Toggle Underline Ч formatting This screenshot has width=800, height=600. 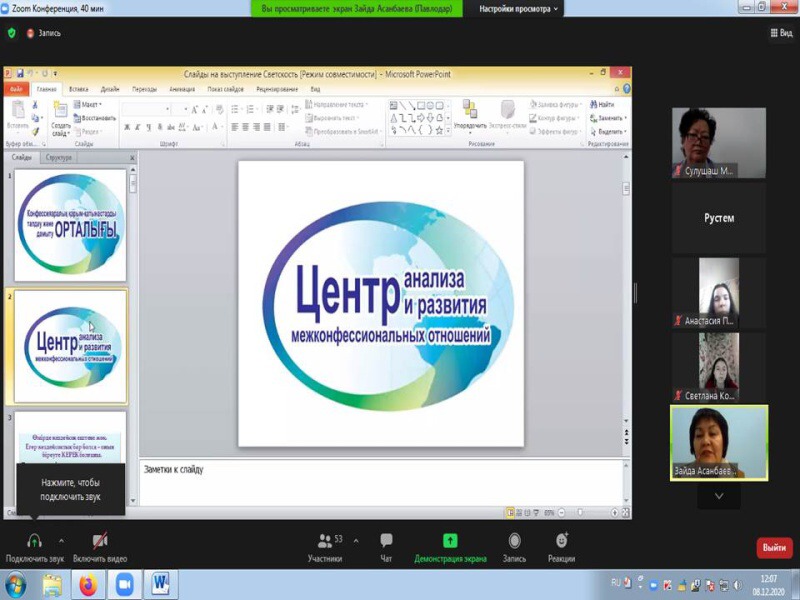point(148,127)
